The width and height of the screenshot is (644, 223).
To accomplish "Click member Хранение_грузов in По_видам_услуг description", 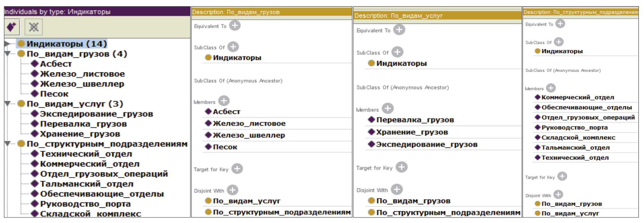I will 412,132.
